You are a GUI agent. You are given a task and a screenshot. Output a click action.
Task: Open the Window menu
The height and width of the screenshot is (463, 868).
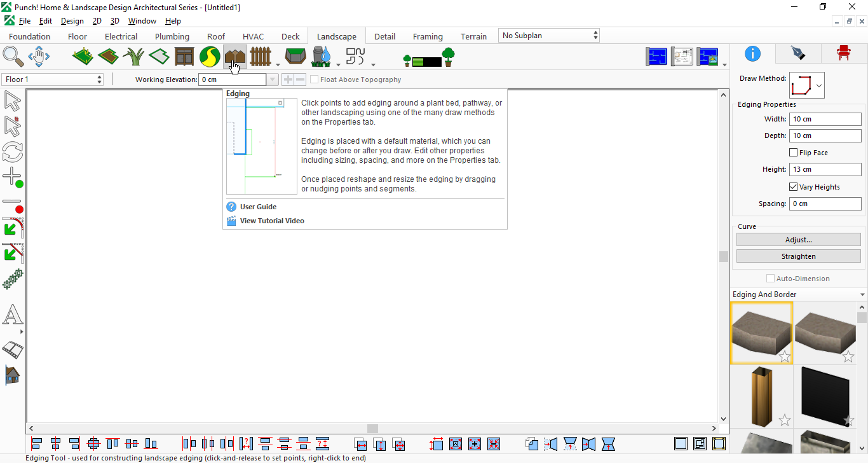(142, 21)
